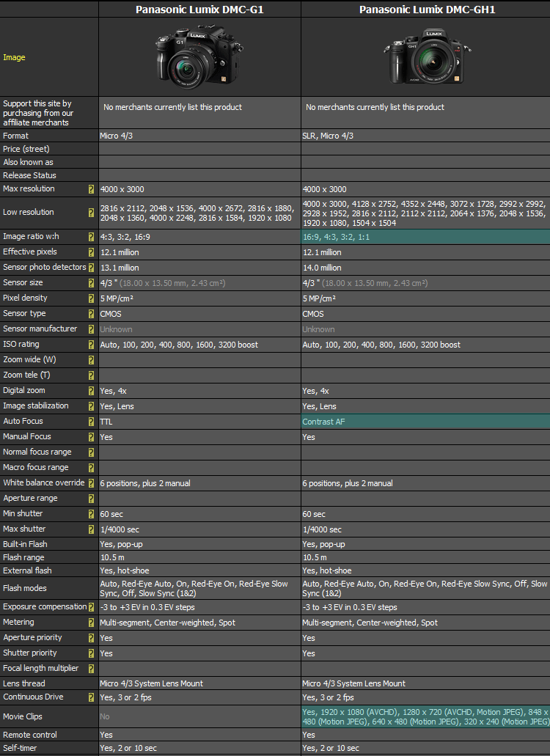Image resolution: width=550 pixels, height=756 pixels.
Task: Click help icon beside Max shutter
Action: click(x=91, y=530)
